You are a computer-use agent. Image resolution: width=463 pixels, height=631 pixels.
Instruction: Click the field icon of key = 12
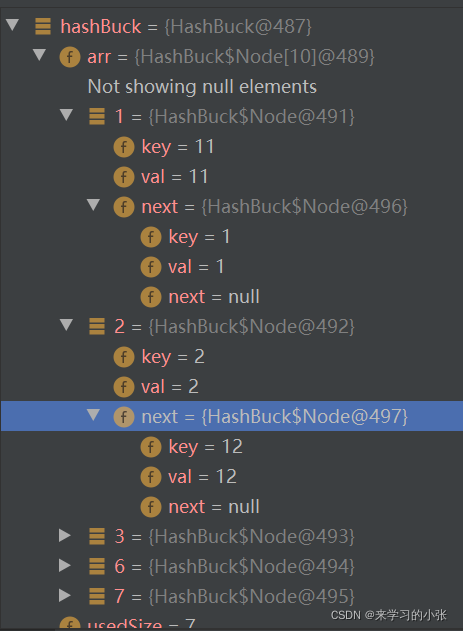pyautogui.click(x=151, y=447)
